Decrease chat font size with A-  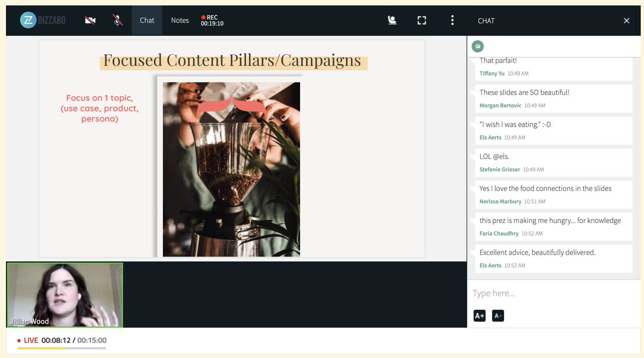click(498, 316)
